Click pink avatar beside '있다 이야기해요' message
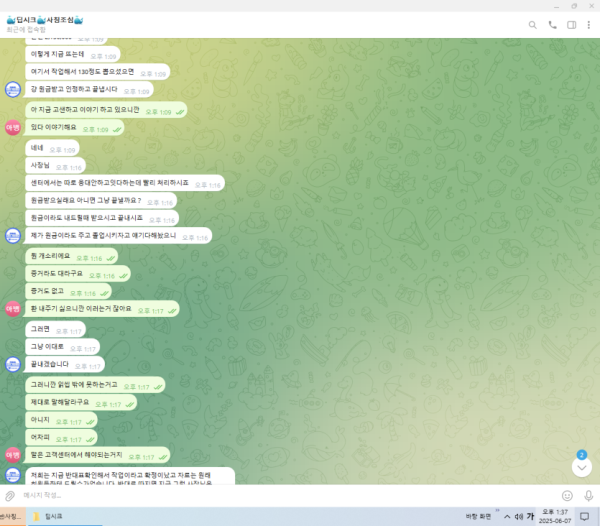The image size is (600, 526). pyautogui.click(x=13, y=127)
